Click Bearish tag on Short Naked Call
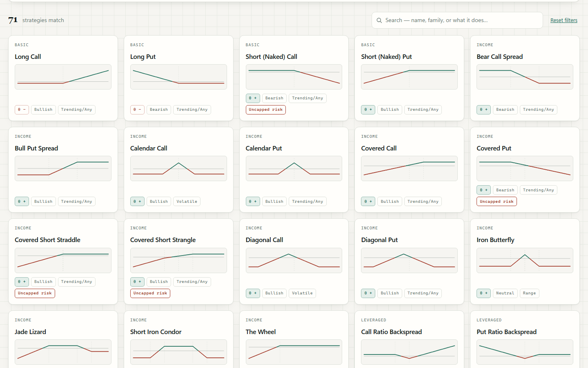Viewport: 588px width, 368px height. coord(274,98)
